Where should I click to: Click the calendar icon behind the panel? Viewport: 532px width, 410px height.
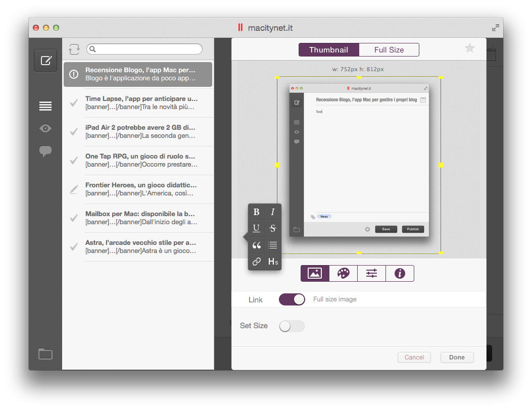click(x=491, y=54)
